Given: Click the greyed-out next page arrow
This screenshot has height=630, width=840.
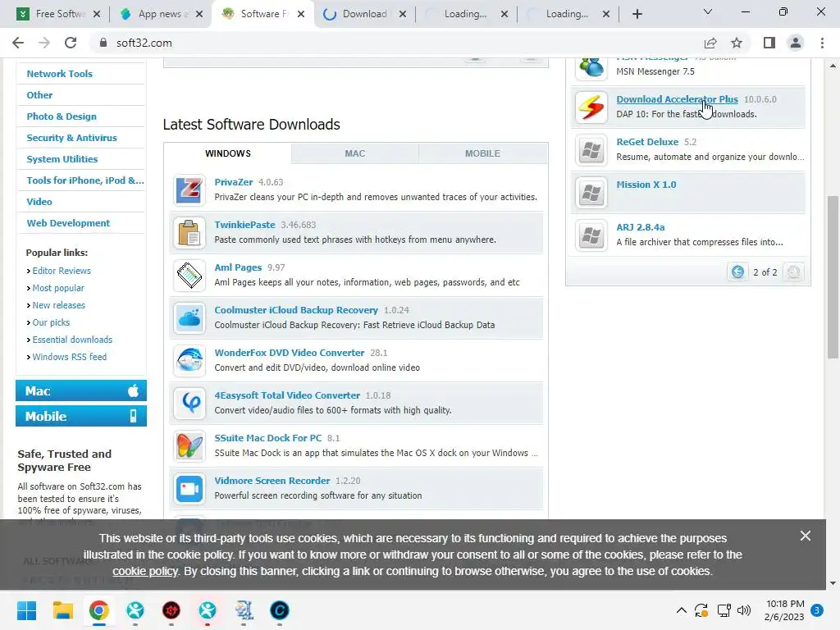Looking at the screenshot, I should pos(793,272).
